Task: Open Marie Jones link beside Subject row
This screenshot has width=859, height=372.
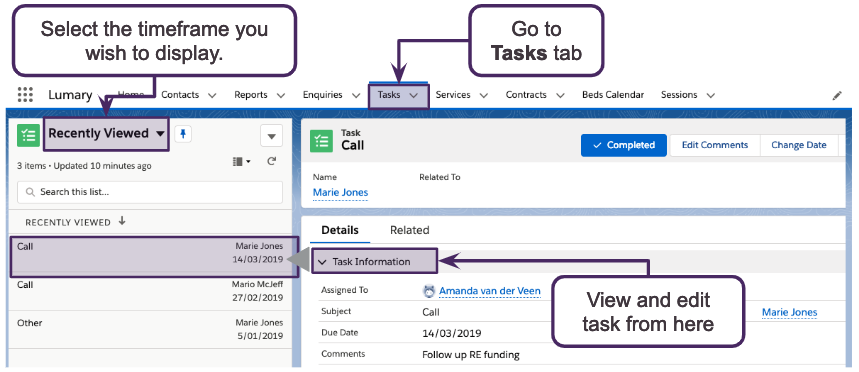Action: (789, 312)
